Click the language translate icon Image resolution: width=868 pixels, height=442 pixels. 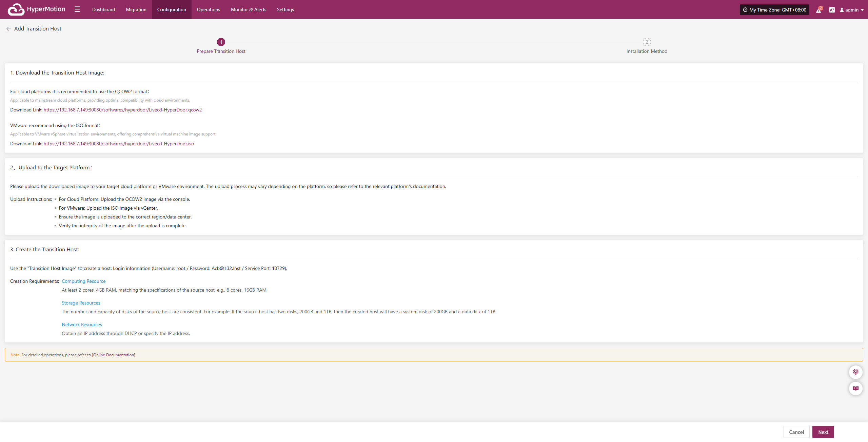click(x=832, y=10)
